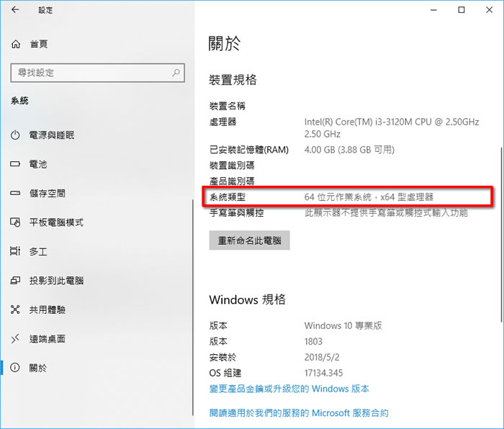Open 共用體驗 settings
Image resolution: width=504 pixels, height=429 pixels.
tap(48, 310)
